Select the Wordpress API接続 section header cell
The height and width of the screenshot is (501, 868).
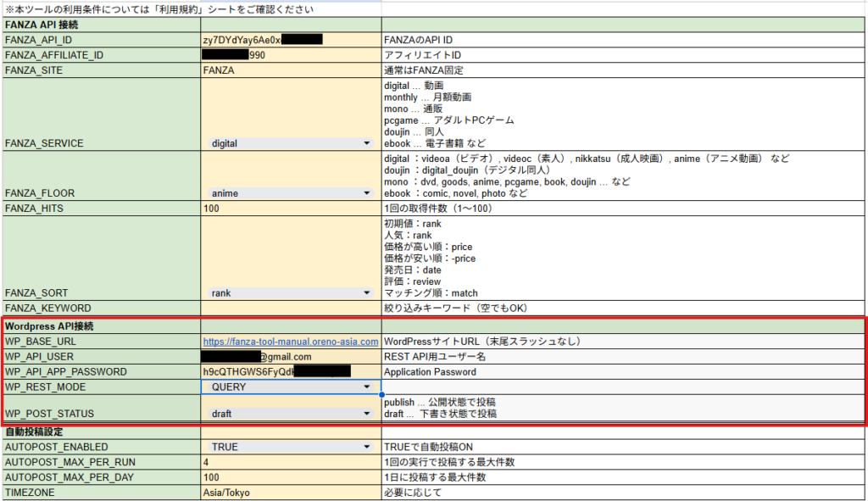tap(100, 326)
